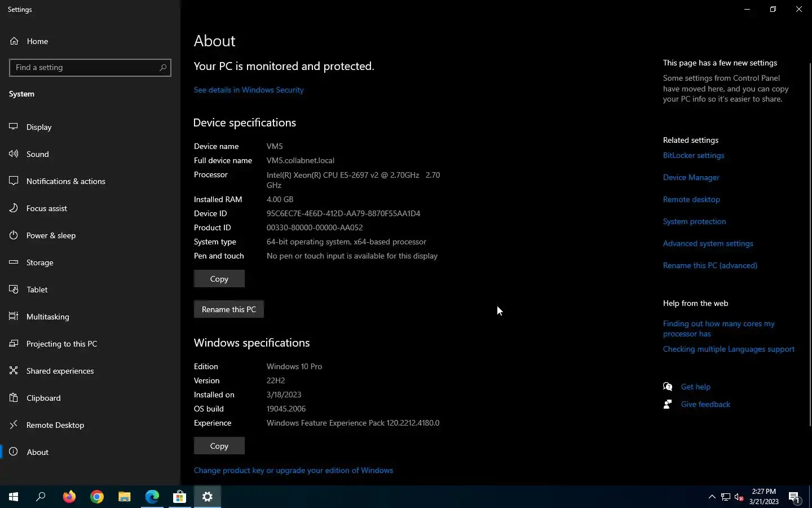The height and width of the screenshot is (508, 812).
Task: Click the Multitasking icon
Action: point(14,317)
